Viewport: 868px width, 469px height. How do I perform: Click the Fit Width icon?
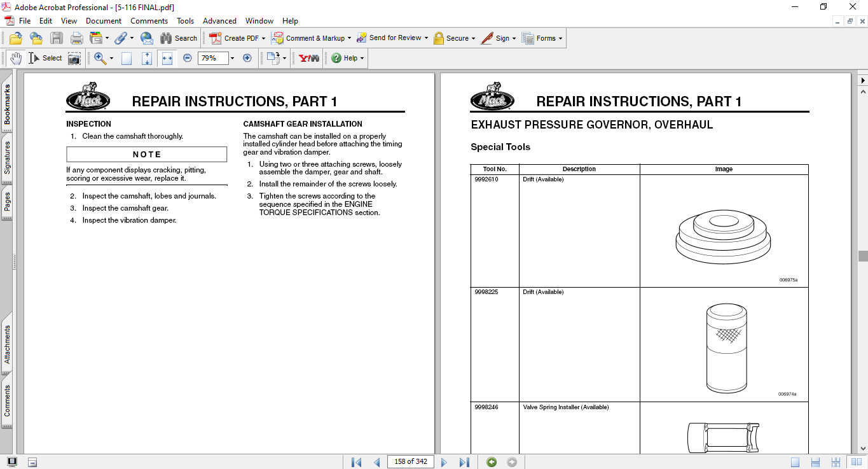point(167,59)
